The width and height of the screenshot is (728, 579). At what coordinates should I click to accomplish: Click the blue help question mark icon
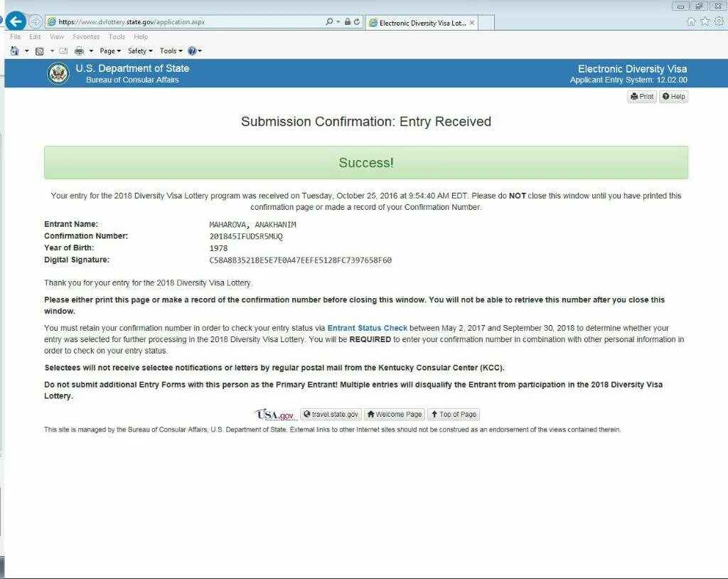click(x=192, y=51)
